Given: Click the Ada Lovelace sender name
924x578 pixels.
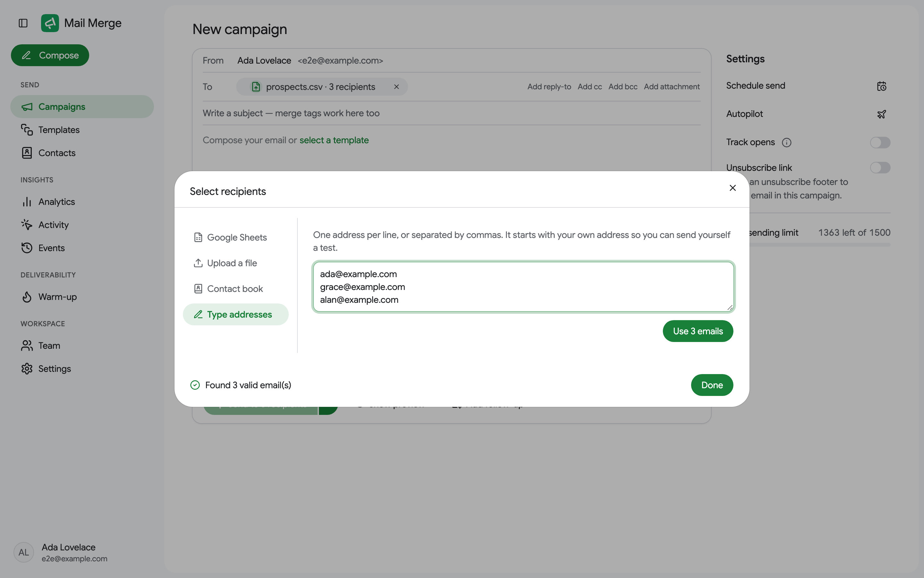Looking at the screenshot, I should click(264, 60).
